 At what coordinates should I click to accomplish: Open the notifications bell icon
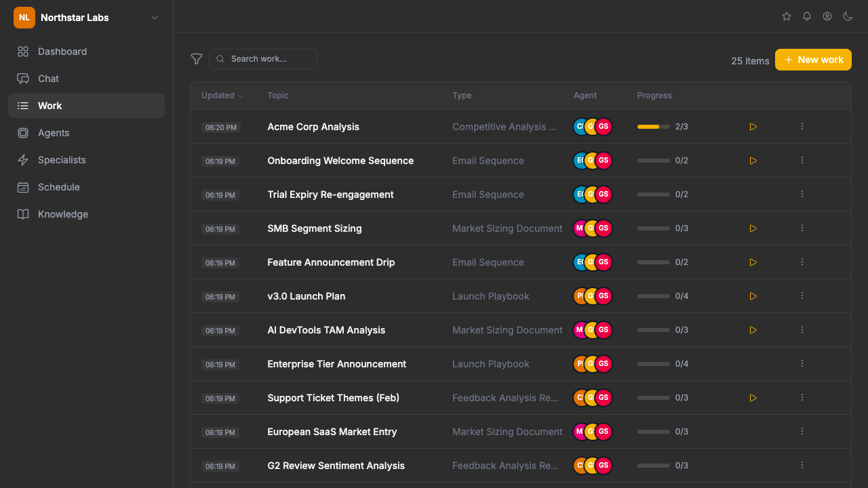tap(807, 16)
